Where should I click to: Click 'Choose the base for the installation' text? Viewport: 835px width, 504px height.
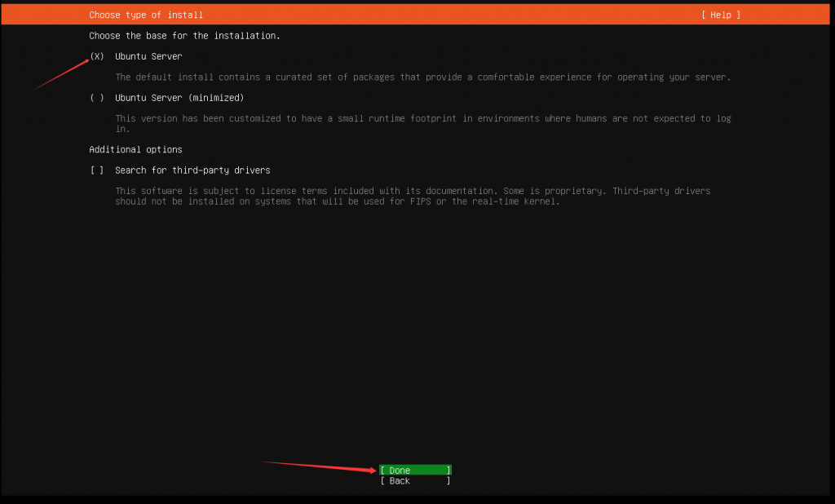pos(184,36)
